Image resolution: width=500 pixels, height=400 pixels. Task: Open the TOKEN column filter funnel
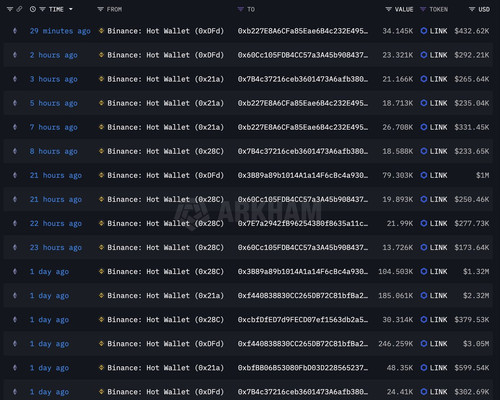pyautogui.click(x=423, y=9)
